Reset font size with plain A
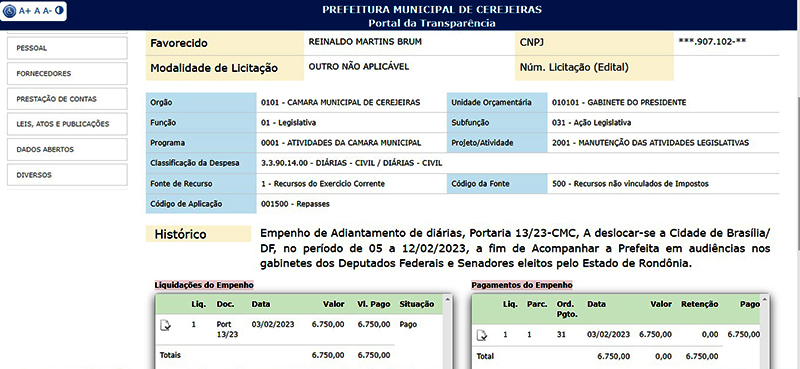Viewport: 800px width, 369px height. [37, 11]
